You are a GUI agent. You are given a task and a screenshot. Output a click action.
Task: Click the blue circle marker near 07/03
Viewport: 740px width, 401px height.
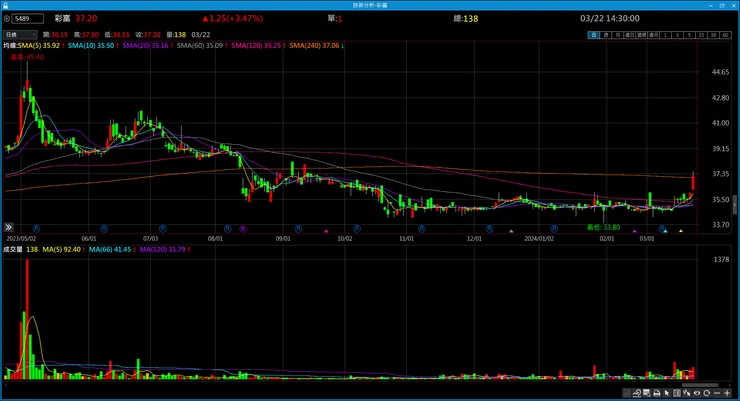point(163,229)
